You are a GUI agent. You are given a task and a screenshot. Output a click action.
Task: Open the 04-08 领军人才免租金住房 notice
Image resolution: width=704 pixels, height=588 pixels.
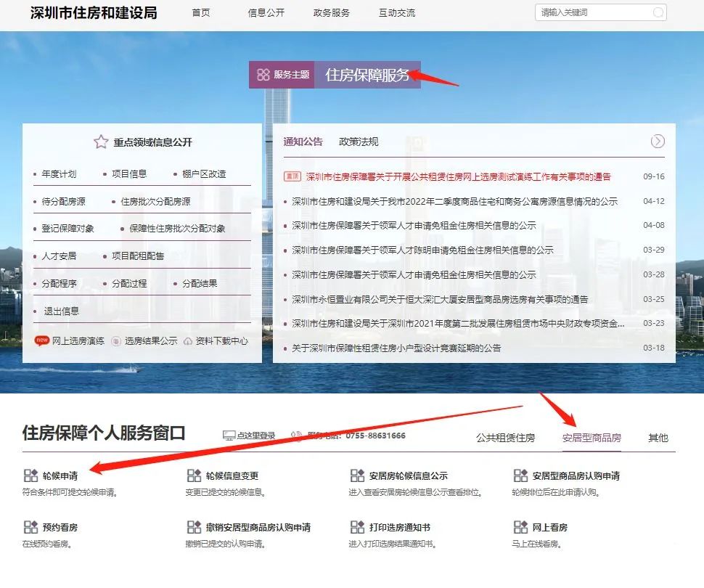coord(414,226)
